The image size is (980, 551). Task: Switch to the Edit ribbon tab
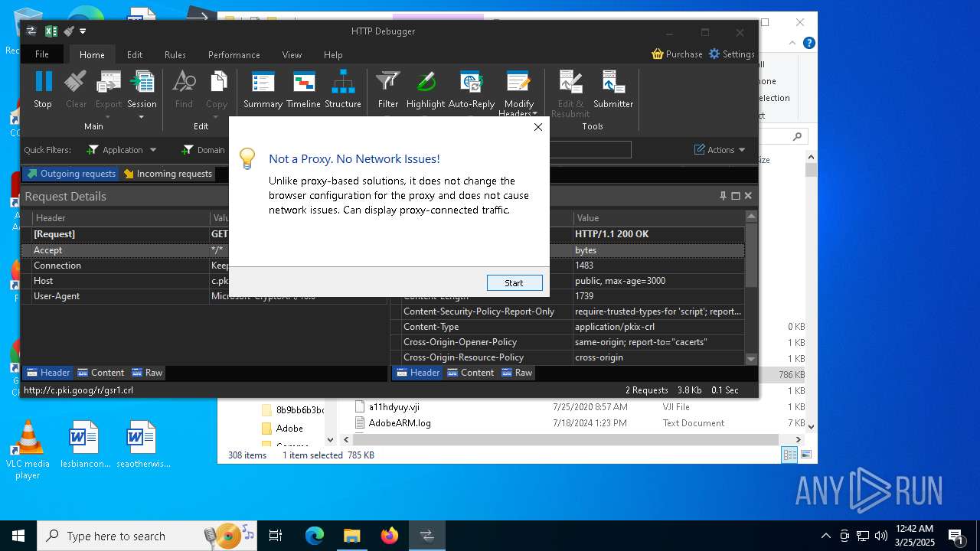point(135,55)
